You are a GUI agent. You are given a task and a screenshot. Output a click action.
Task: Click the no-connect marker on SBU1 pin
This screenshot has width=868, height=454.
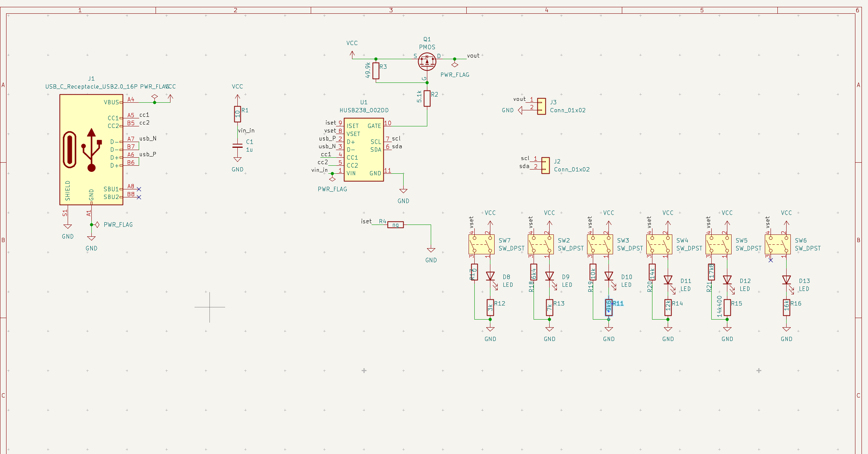pos(139,189)
